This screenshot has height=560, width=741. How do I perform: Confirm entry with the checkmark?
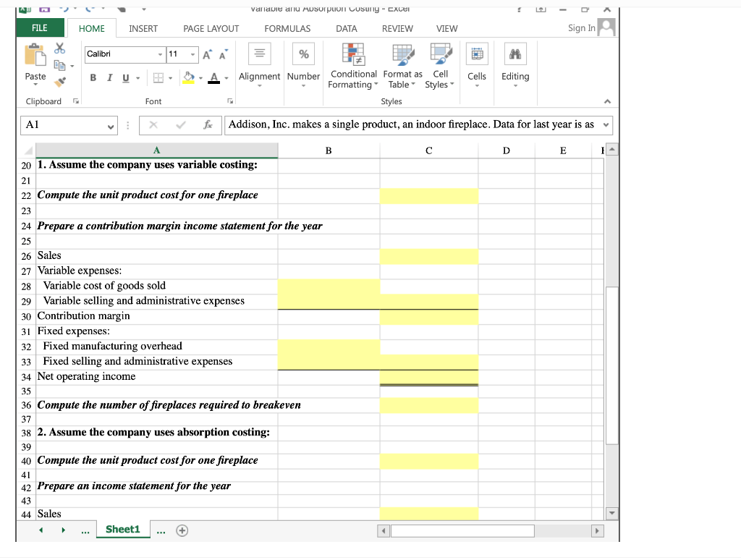pyautogui.click(x=180, y=124)
